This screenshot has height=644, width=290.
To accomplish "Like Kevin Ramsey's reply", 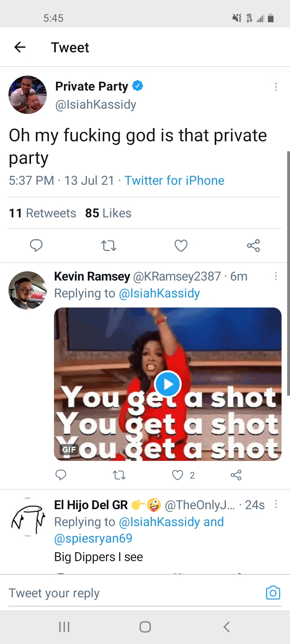I will coord(178,475).
